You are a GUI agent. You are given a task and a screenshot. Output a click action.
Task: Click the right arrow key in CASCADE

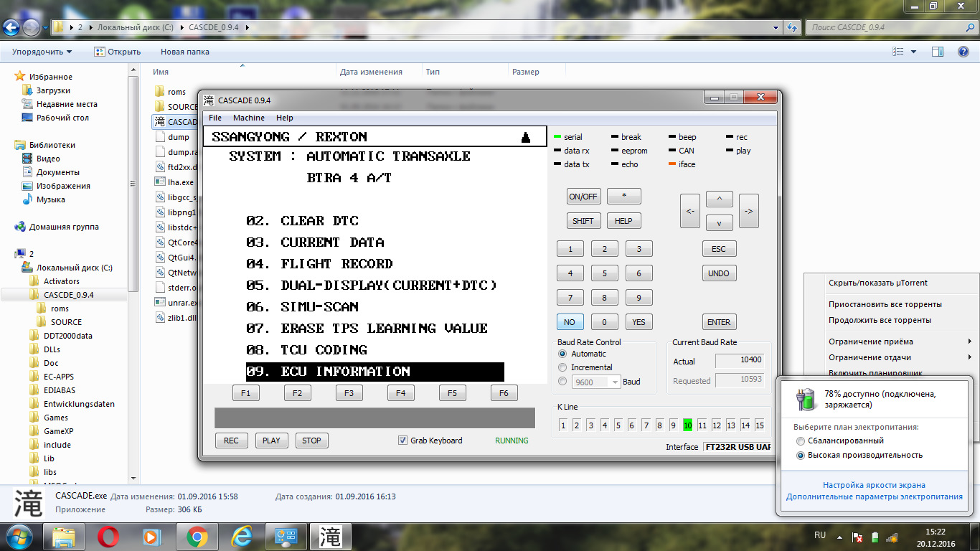pos(748,211)
